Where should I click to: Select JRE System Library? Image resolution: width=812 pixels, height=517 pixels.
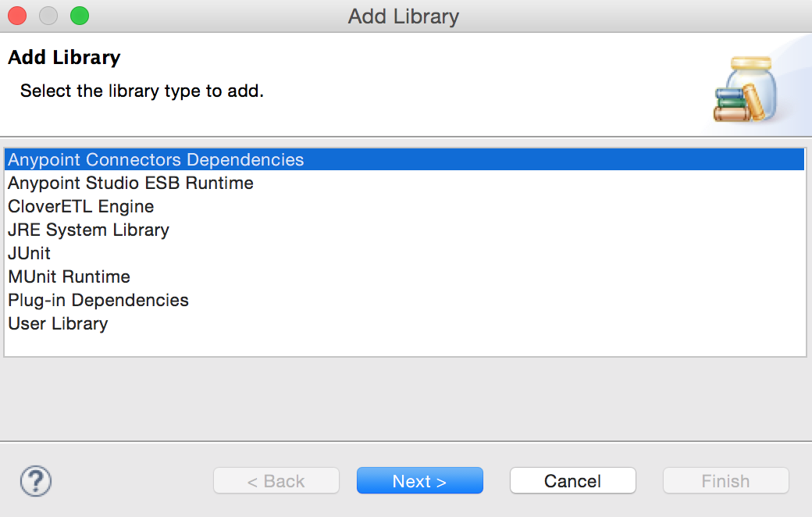(x=87, y=230)
